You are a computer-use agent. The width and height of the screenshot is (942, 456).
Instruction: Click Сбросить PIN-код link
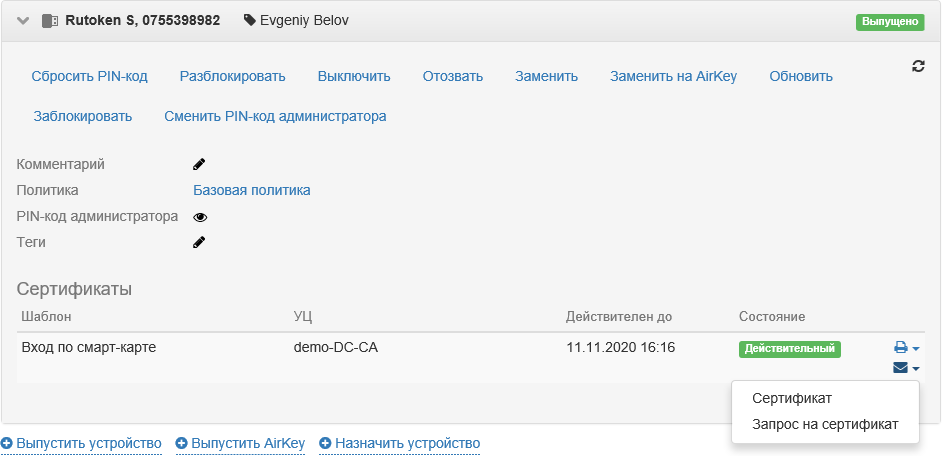(x=90, y=76)
